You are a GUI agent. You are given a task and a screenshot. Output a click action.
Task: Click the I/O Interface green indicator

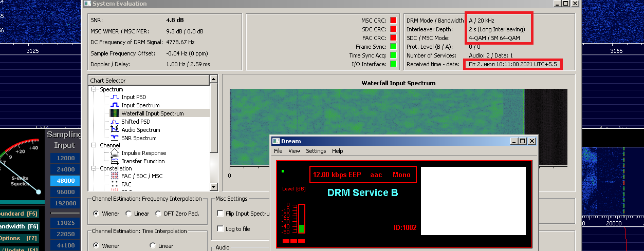(x=393, y=64)
